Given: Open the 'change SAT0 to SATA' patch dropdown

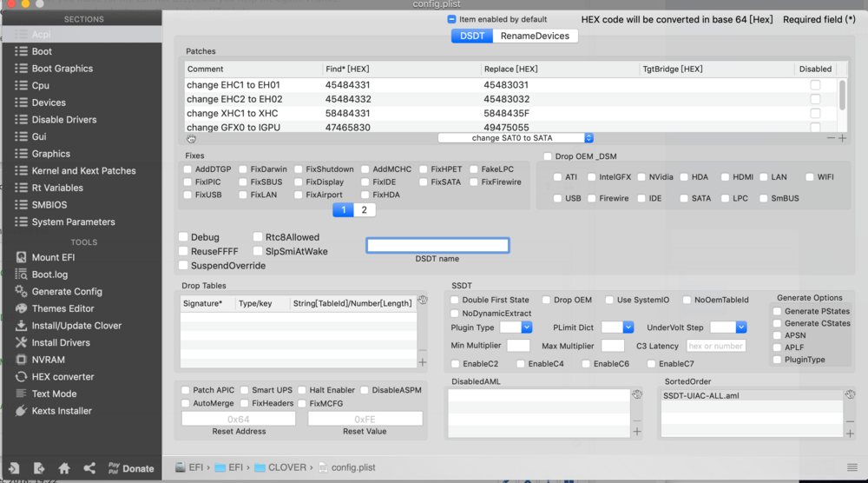Looking at the screenshot, I should pos(516,138).
